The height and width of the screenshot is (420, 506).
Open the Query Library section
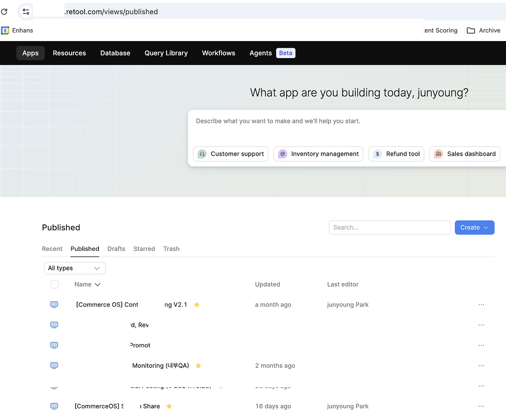point(166,53)
